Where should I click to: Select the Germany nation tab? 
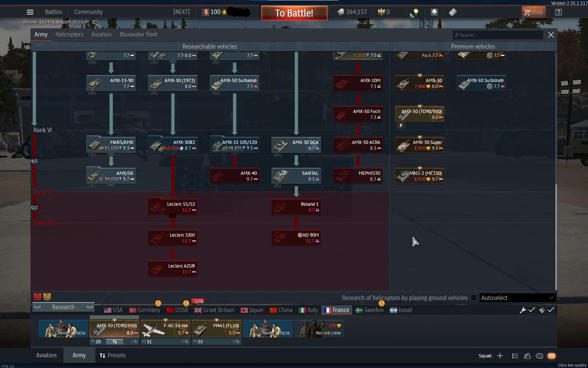coord(145,310)
